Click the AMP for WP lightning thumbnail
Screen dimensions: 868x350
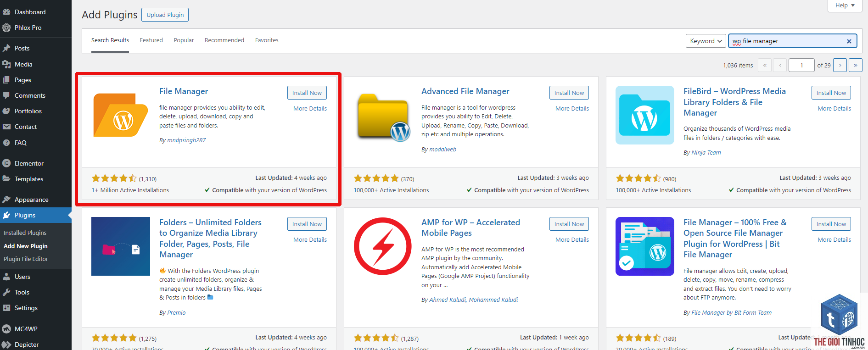click(383, 246)
